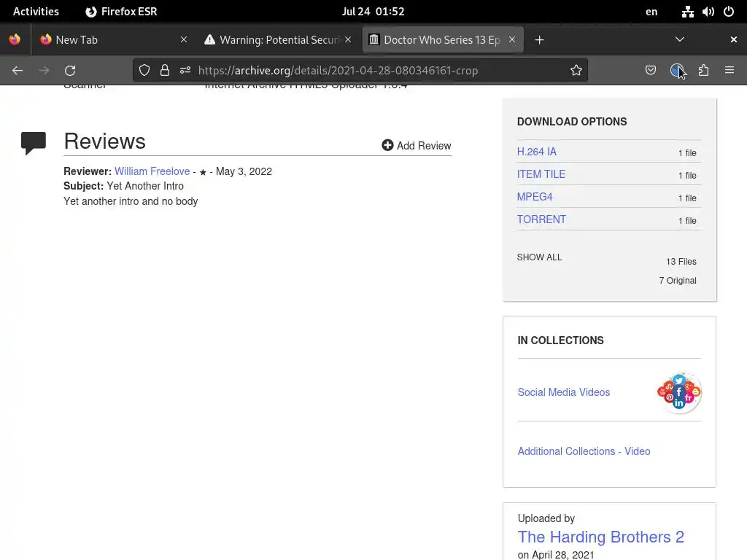Viewport: 747px width, 560px height.
Task: Click the 13 Files count text
Action: 681,262
